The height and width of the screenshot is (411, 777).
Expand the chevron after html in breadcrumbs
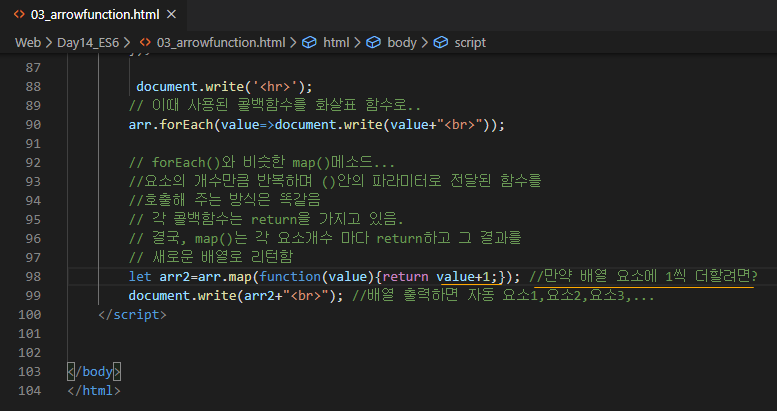coord(357,43)
